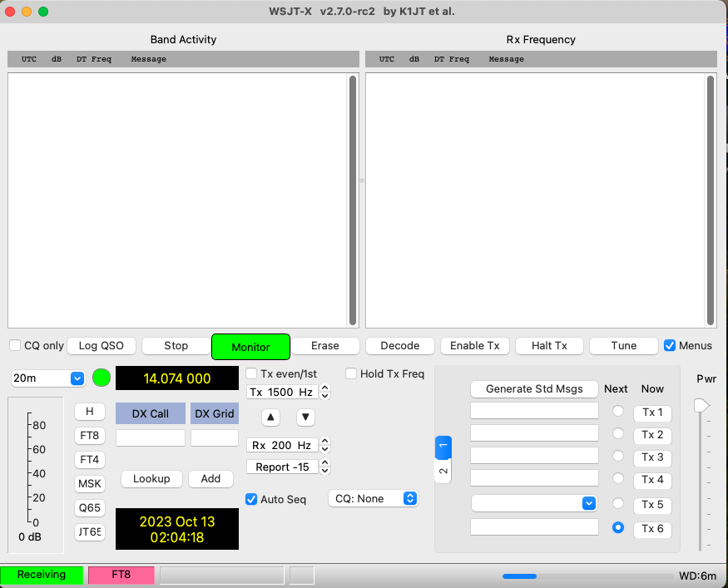Send Tx 4 message now
The image size is (728, 588).
[652, 479]
